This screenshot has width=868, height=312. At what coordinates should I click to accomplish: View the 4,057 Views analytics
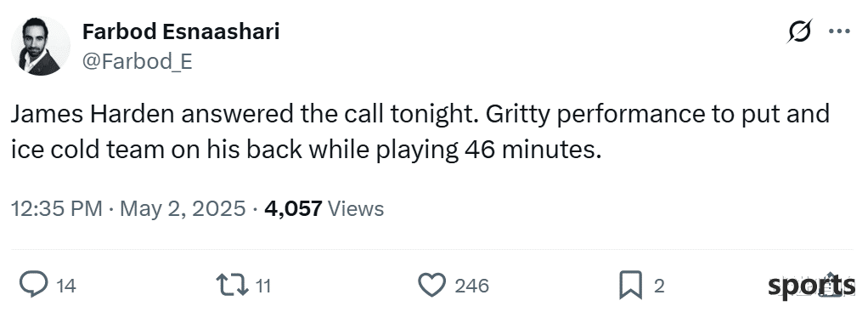coord(324,209)
